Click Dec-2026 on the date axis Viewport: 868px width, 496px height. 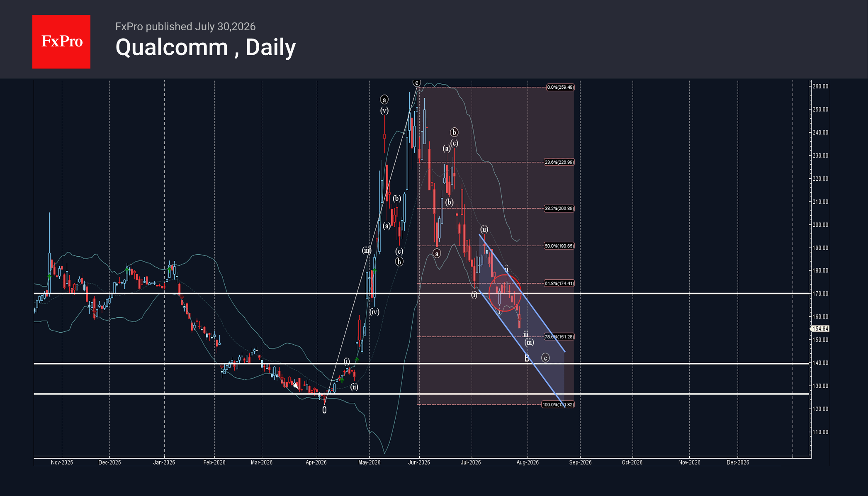click(738, 462)
